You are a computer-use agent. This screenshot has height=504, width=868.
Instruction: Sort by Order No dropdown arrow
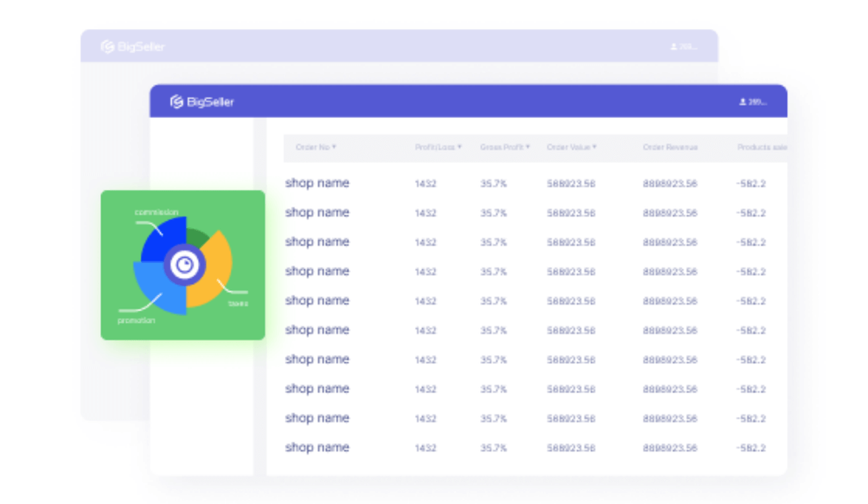[334, 146]
